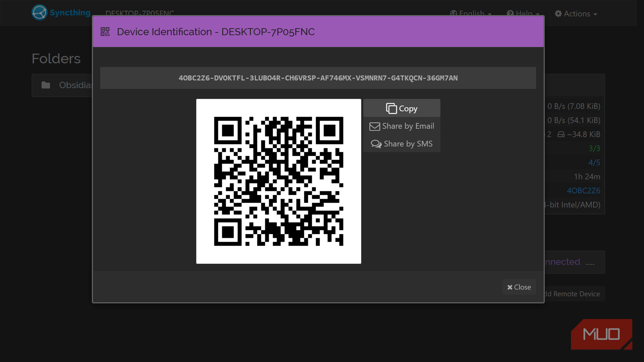The height and width of the screenshot is (362, 644).
Task: Click the 0 B/s (54.1 KiB) rate
Action: coord(574,120)
